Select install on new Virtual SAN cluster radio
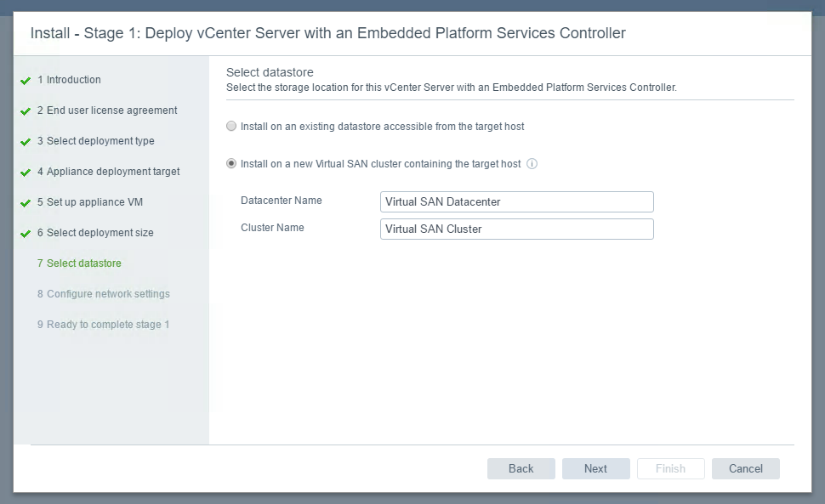The height and width of the screenshot is (504, 825). coord(231,164)
